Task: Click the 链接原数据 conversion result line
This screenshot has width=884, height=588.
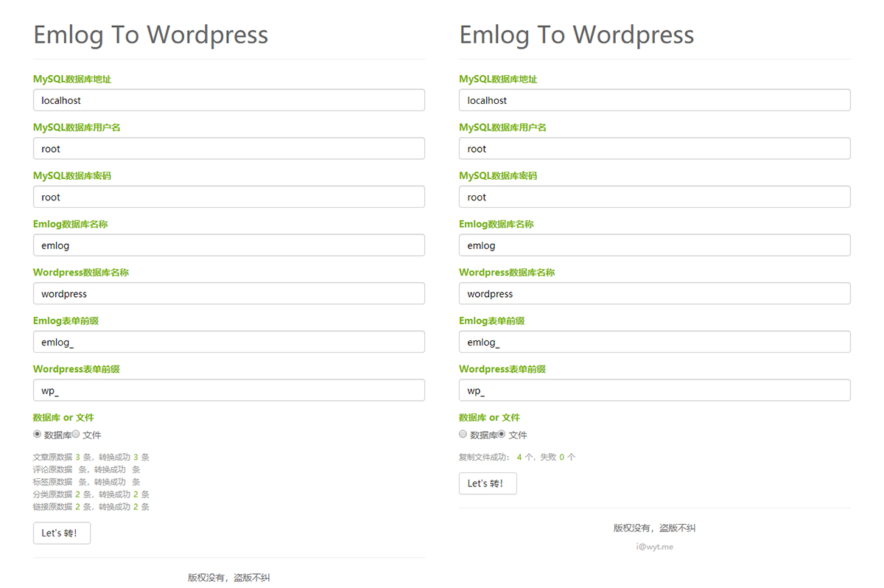Action: coord(91,507)
